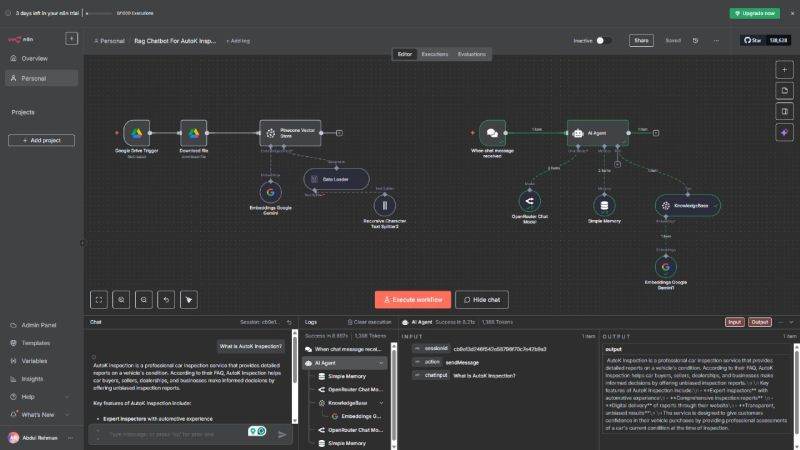Click the reset zoom icon
Screen dimensions: 800x450
coord(166,300)
